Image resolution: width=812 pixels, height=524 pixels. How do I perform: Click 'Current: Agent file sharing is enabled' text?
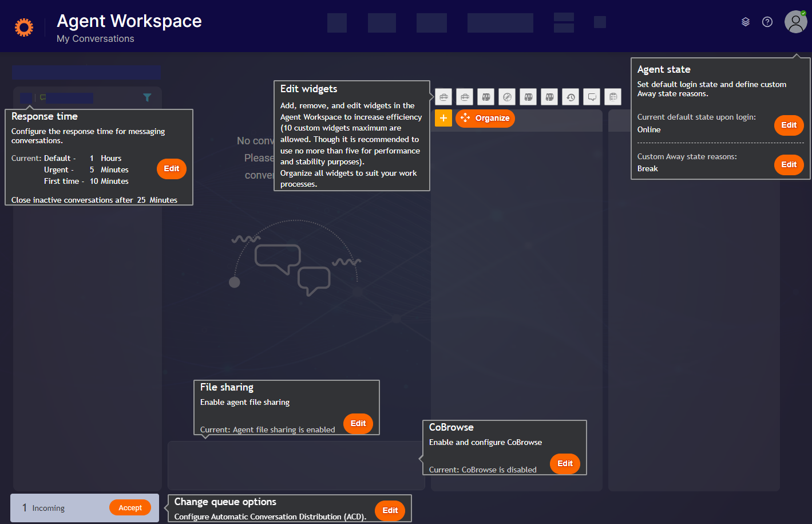pos(268,430)
